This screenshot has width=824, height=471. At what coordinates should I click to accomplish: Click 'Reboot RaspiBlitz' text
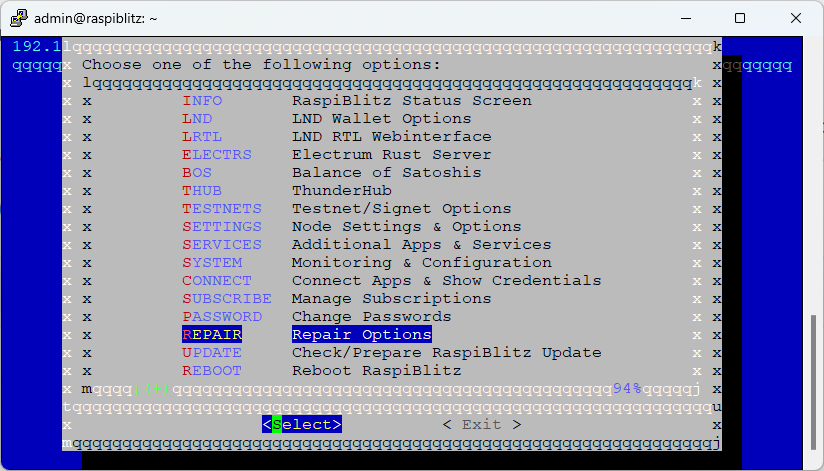coord(377,371)
